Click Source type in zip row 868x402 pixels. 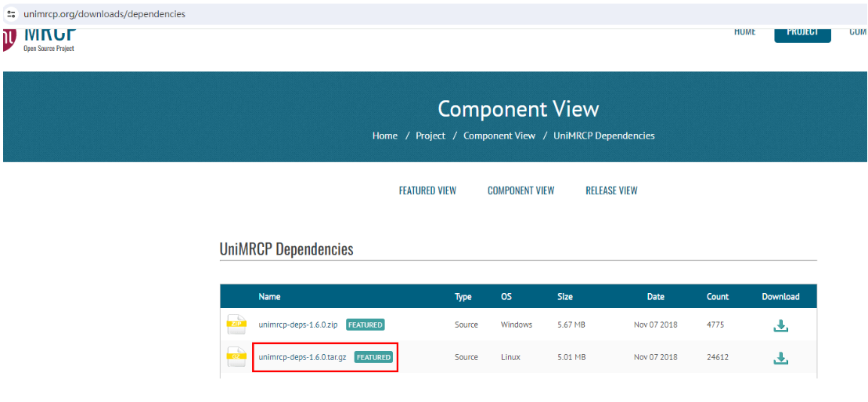pyautogui.click(x=466, y=325)
